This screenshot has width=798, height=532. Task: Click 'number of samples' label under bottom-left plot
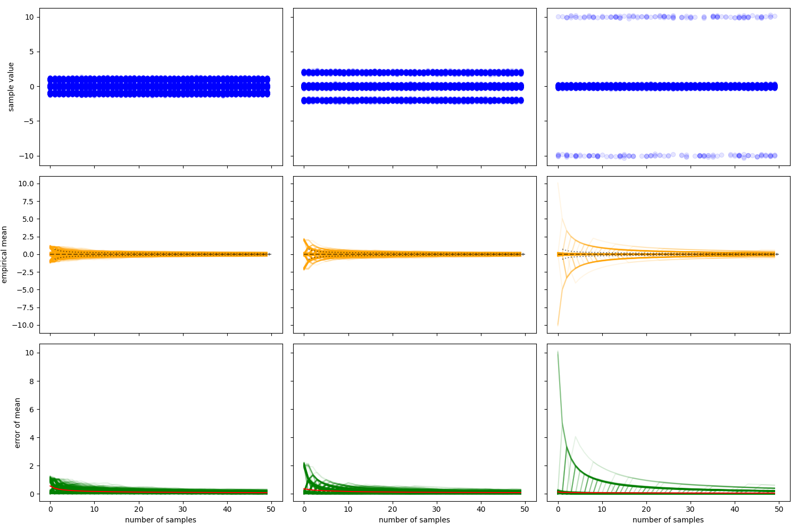click(x=161, y=520)
